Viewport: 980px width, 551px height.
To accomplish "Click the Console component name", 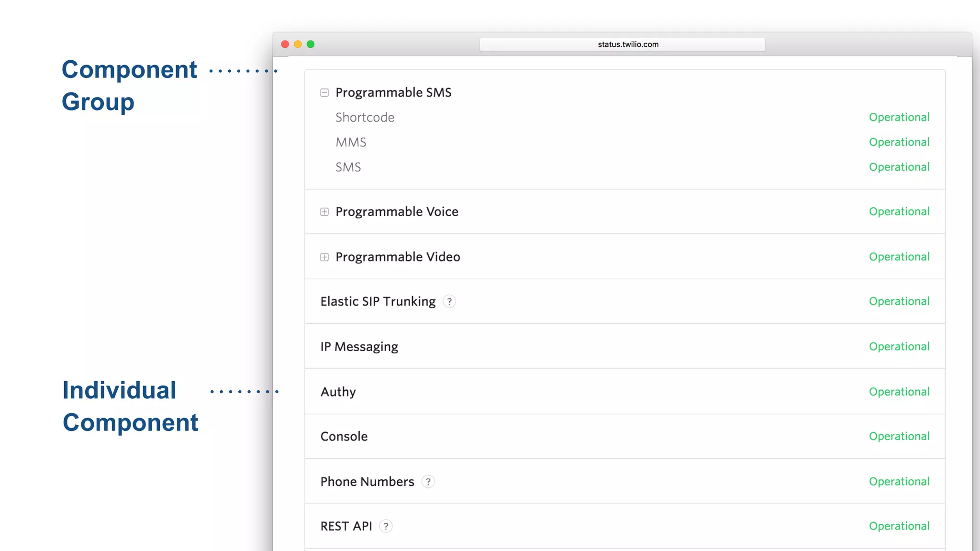I will click(344, 437).
